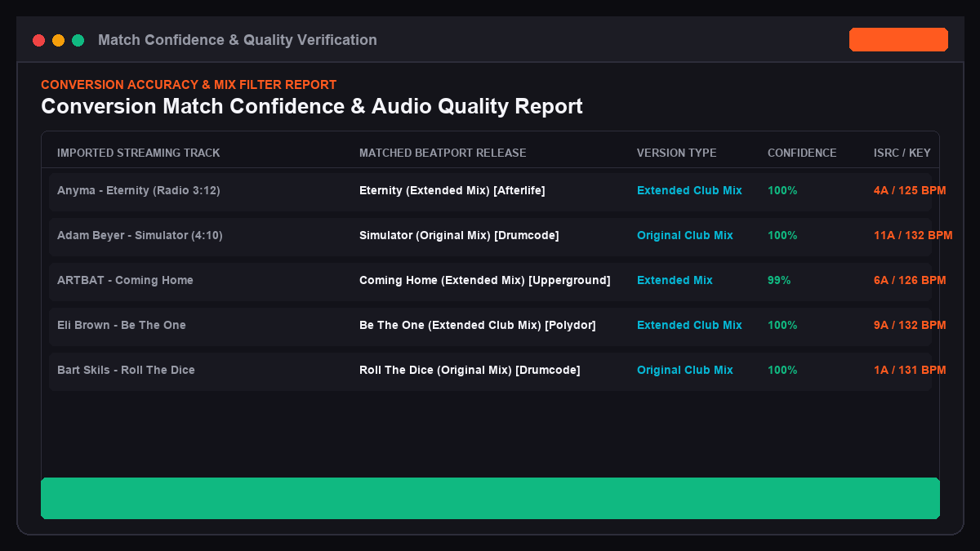Click Extended Club Mix version in the Eternity row
Viewport: 980px width, 551px height.
point(689,190)
